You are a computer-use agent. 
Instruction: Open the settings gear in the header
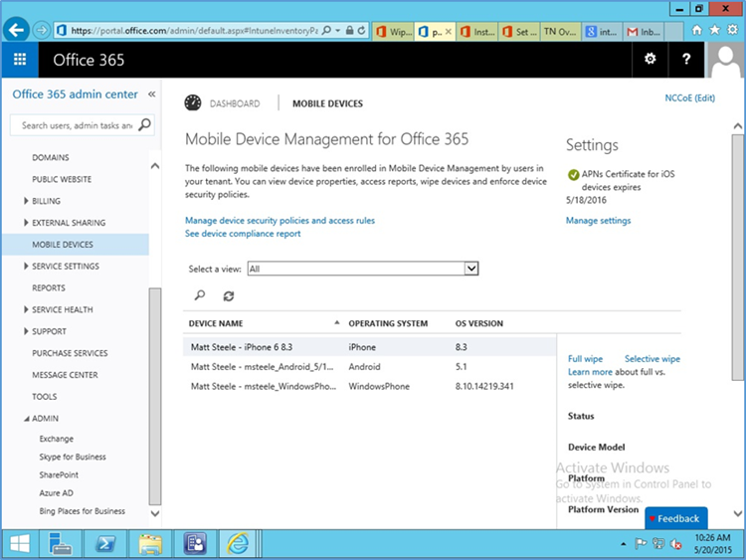coord(651,60)
